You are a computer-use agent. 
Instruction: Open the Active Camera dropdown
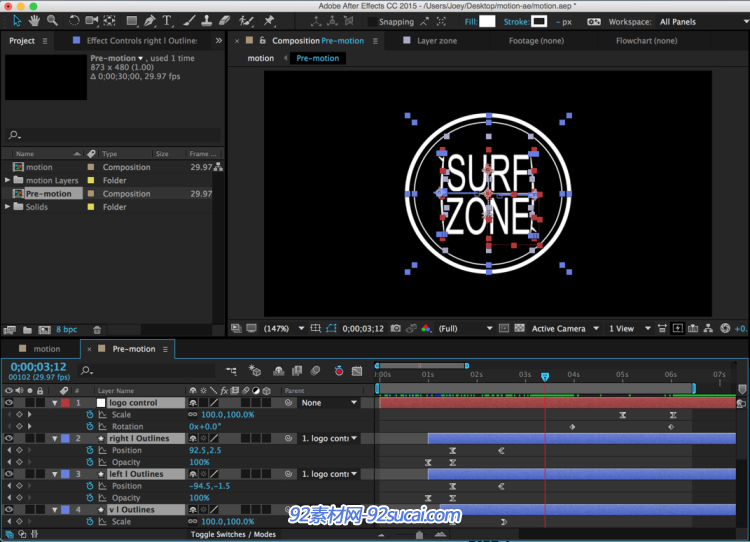pos(565,329)
